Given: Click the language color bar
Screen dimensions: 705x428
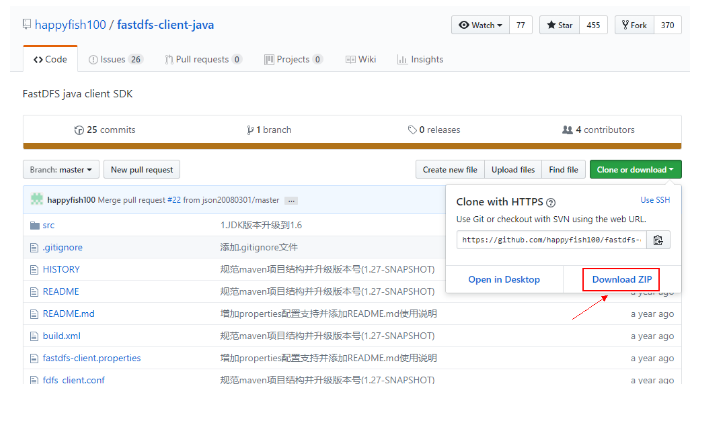Looking at the screenshot, I should click(352, 146).
